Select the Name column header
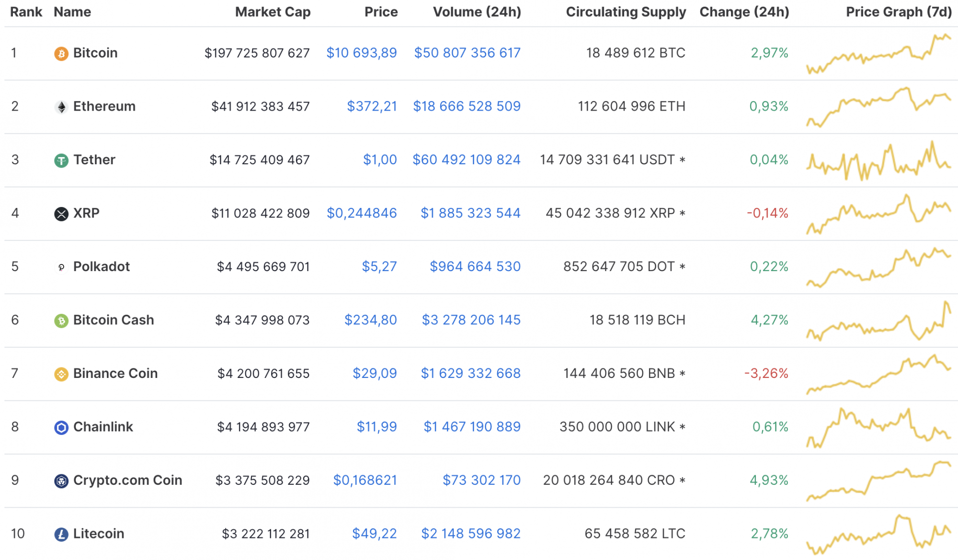The width and height of the screenshot is (958, 560). [x=72, y=11]
